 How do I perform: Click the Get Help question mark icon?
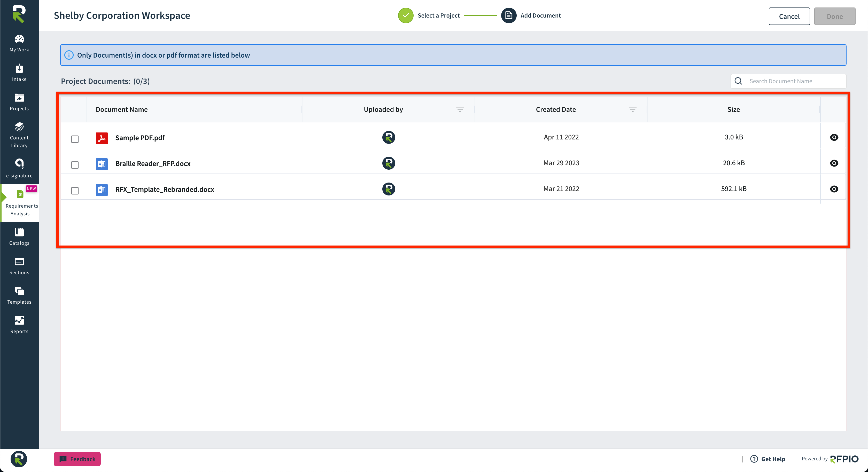click(x=754, y=459)
